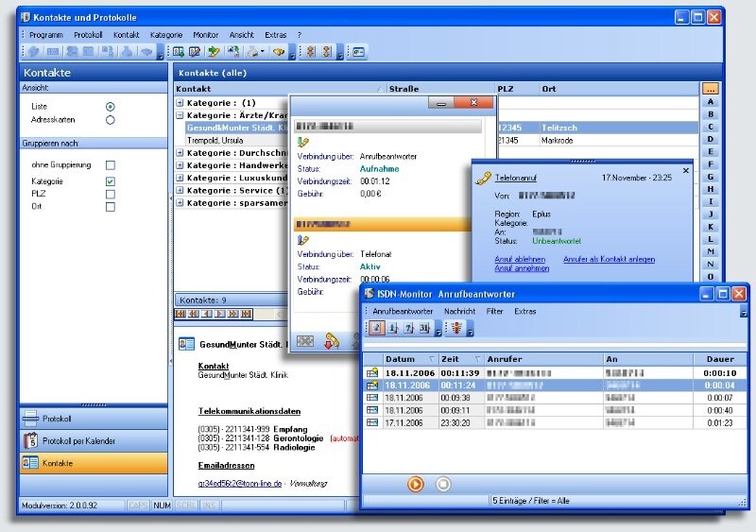The height and width of the screenshot is (532, 756).
Task: Check the PLZ grouping checkbox
Action: 111,195
